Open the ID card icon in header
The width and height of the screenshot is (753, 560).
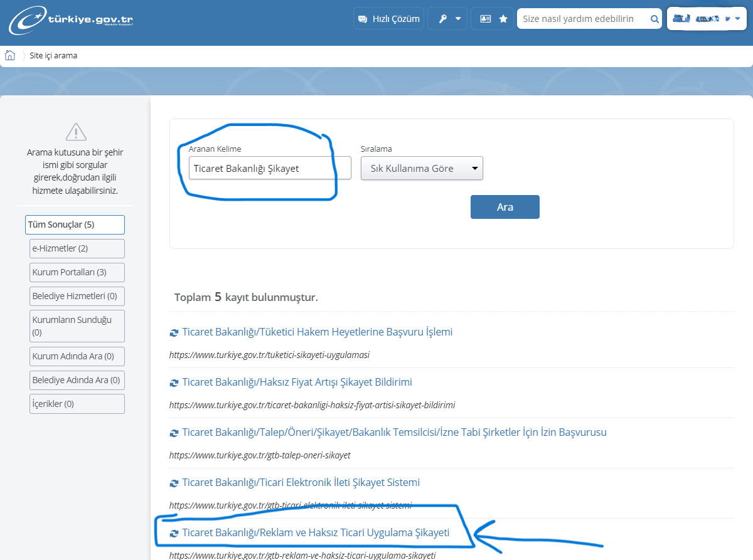point(485,19)
